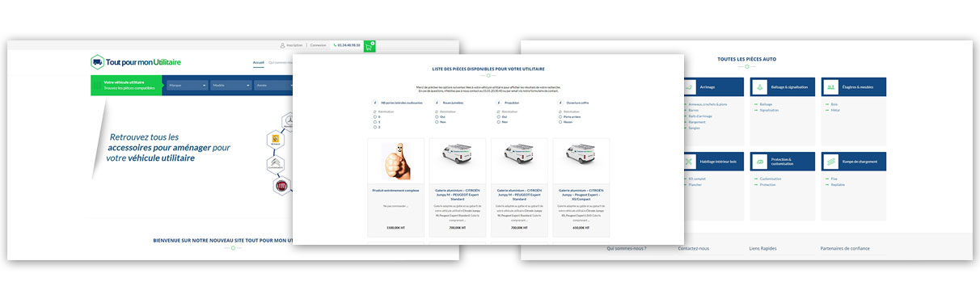Open the Marque dropdown

(185, 85)
